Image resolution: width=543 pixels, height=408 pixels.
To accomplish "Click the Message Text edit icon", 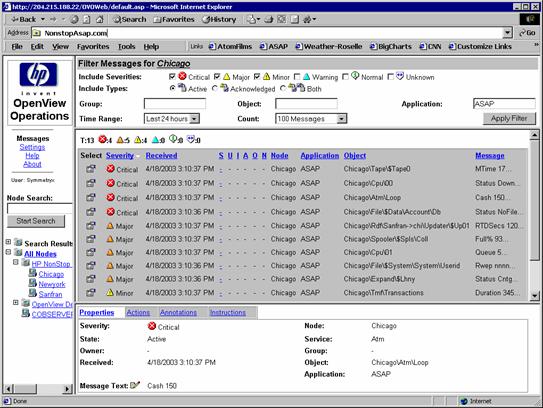I will point(135,385).
